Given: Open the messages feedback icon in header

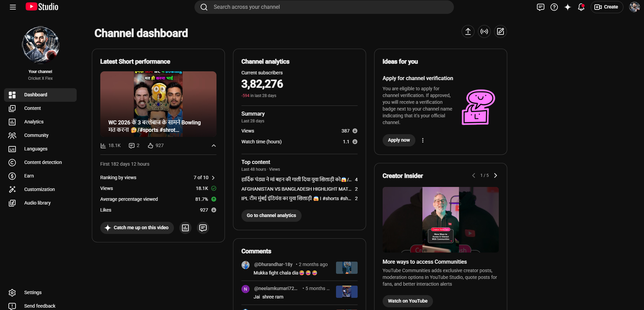Looking at the screenshot, I should [x=541, y=7].
